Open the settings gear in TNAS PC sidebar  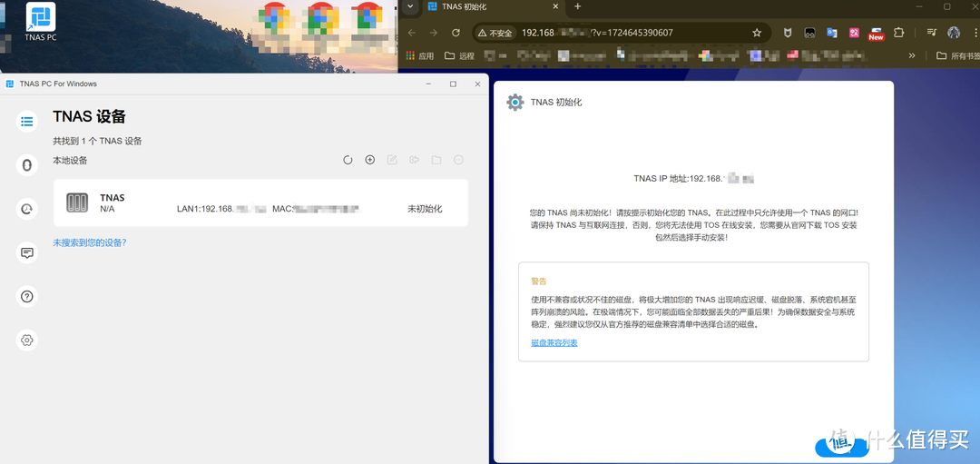(26, 341)
